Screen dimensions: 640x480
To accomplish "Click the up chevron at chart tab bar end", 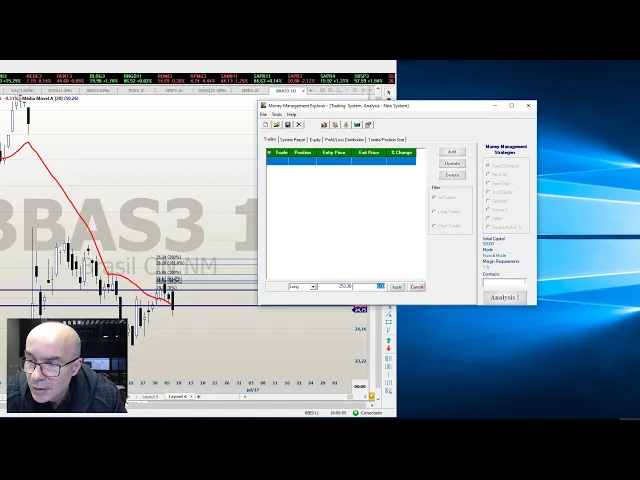I will pyautogui.click(x=378, y=88).
